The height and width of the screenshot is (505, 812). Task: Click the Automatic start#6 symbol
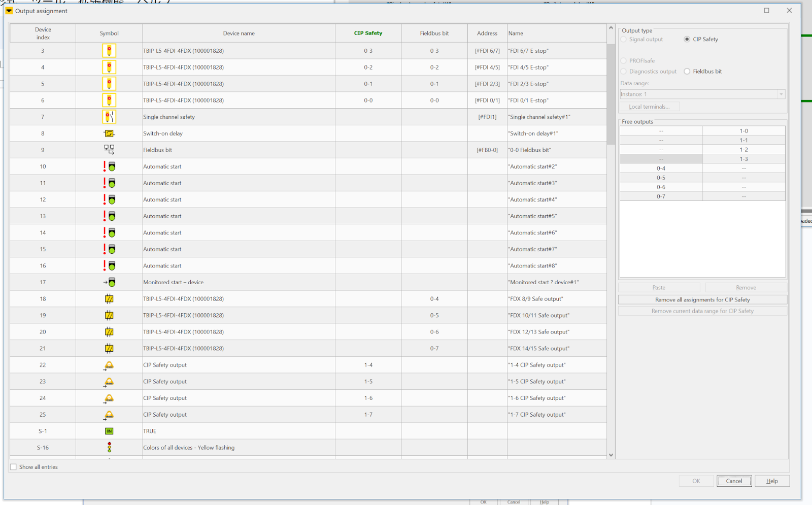pyautogui.click(x=109, y=232)
